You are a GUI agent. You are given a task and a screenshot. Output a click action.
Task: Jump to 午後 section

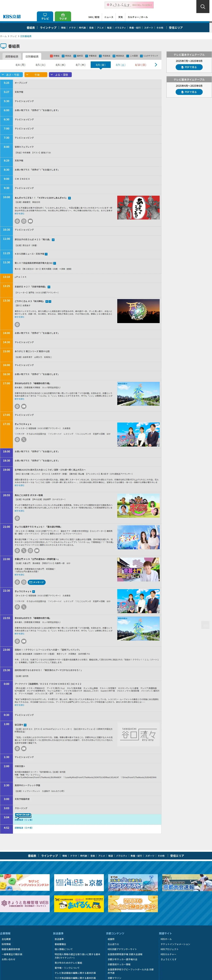[x=36, y=75]
